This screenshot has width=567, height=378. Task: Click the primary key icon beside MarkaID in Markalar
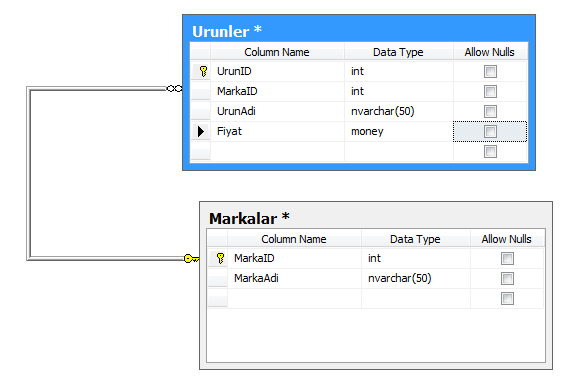point(220,258)
